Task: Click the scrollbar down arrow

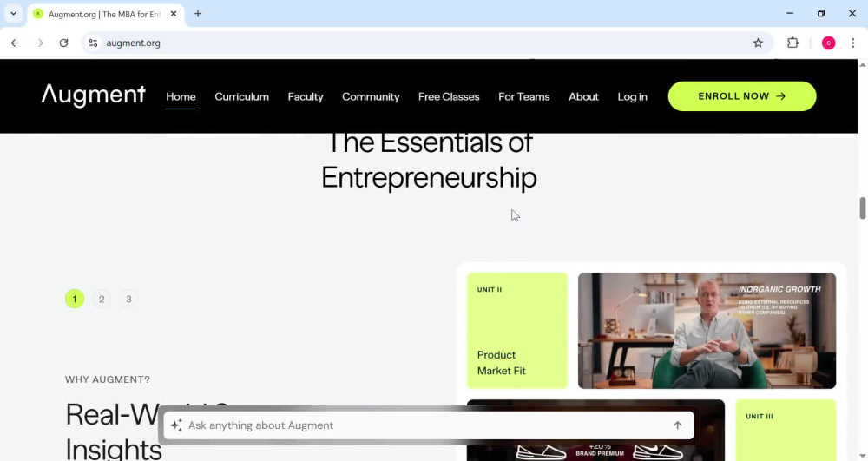Action: tap(863, 456)
